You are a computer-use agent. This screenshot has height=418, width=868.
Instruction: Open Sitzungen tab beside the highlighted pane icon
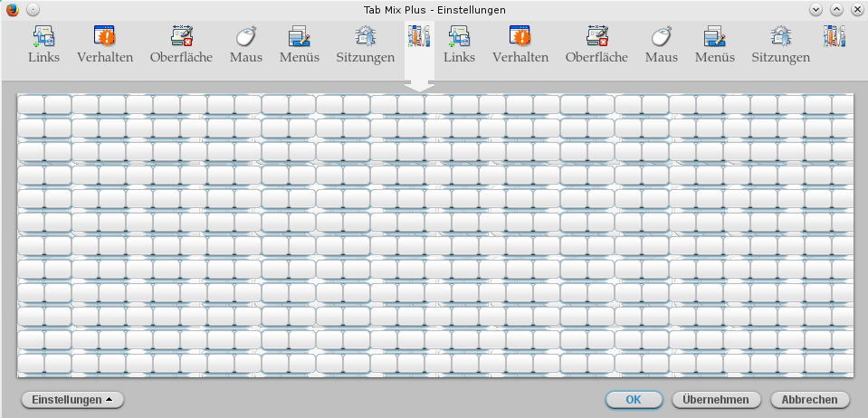point(366,44)
